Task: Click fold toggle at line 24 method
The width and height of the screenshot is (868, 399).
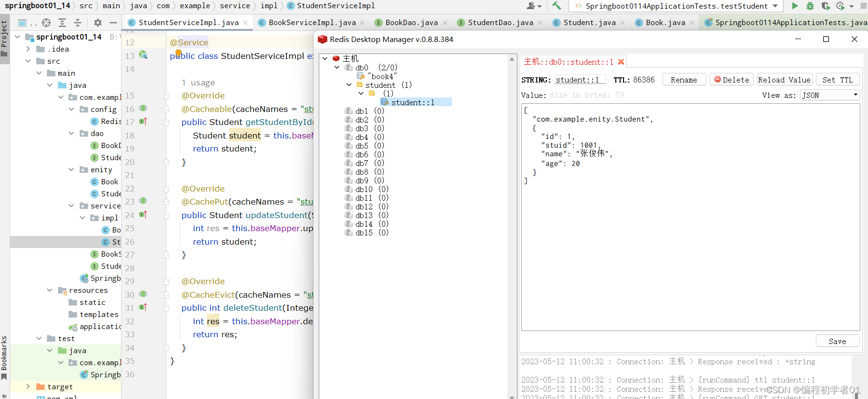Action: coord(166,215)
